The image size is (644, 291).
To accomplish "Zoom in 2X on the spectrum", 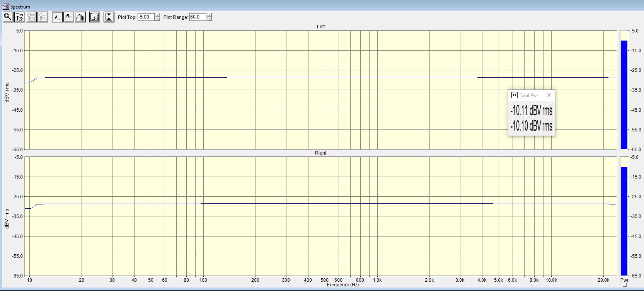I will [20, 17].
